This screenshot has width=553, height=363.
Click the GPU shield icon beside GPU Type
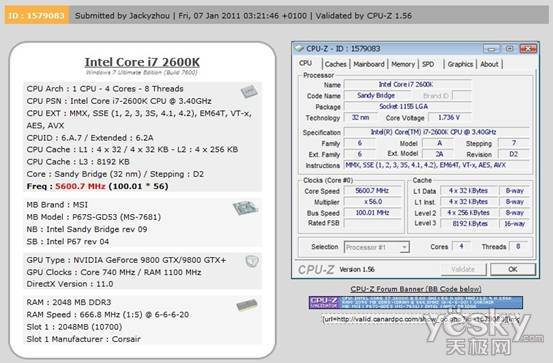pos(252,261)
